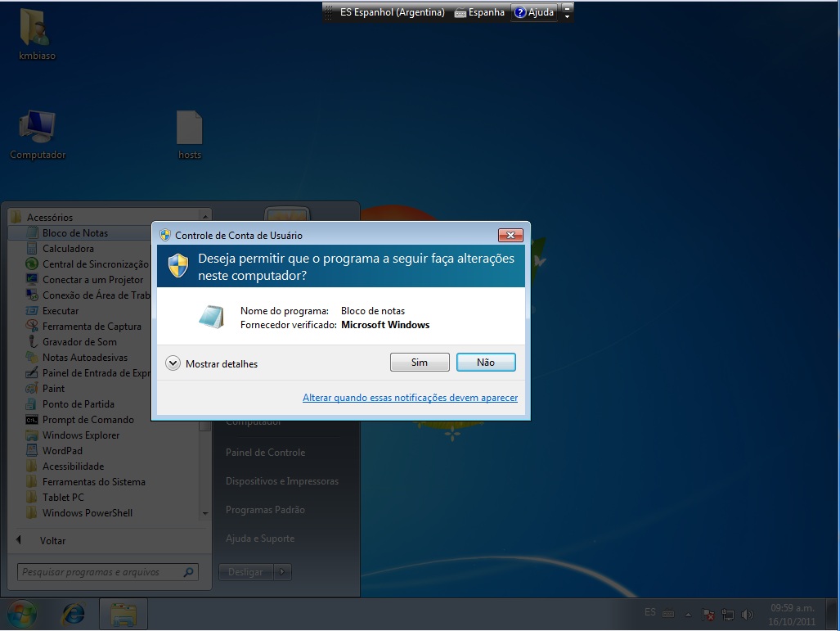Click ES Espanhol (Argentina) in language bar
Screen dimensions: 840x631
click(392, 12)
